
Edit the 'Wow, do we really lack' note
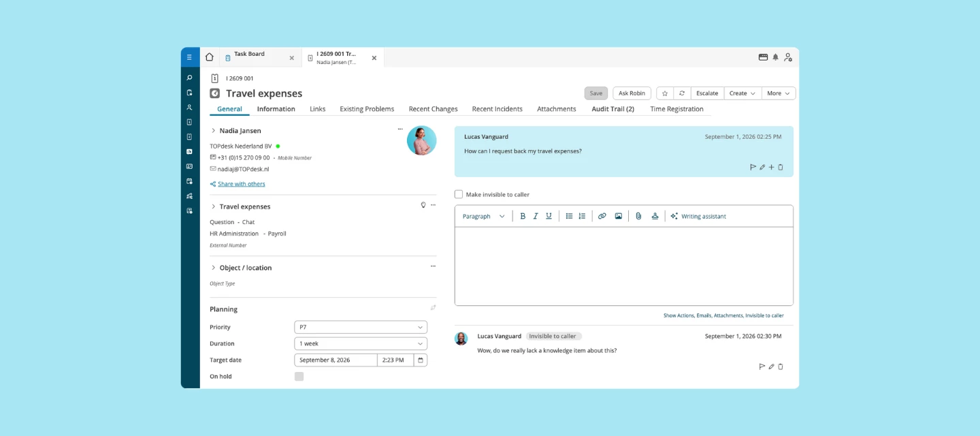[771, 367]
